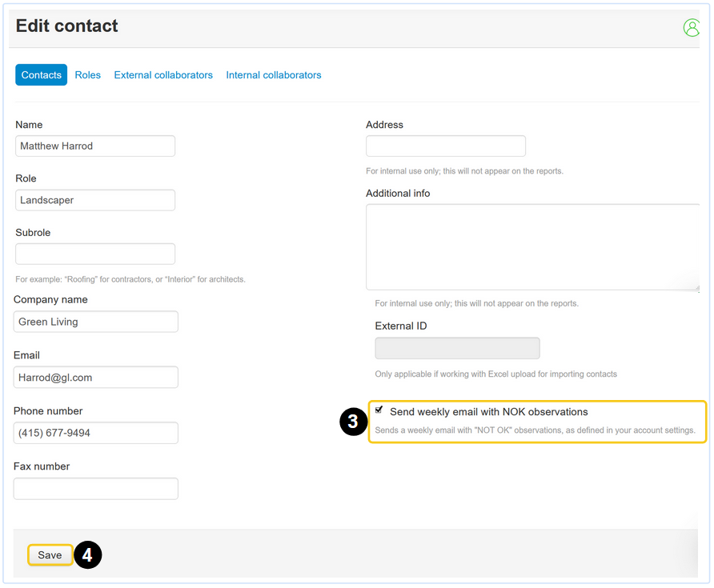This screenshot has width=714, height=588.
Task: Click the greyed External ID field
Action: pyautogui.click(x=457, y=348)
